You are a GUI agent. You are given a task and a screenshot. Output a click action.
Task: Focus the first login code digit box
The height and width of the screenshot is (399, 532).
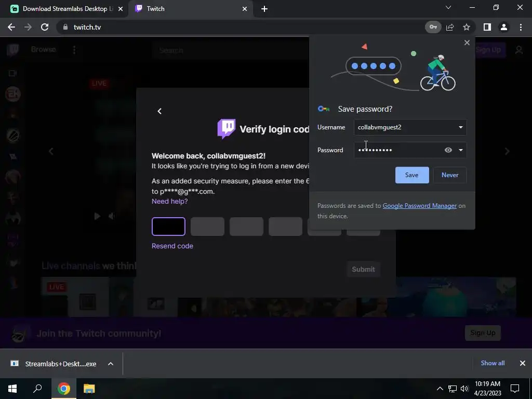click(x=168, y=227)
